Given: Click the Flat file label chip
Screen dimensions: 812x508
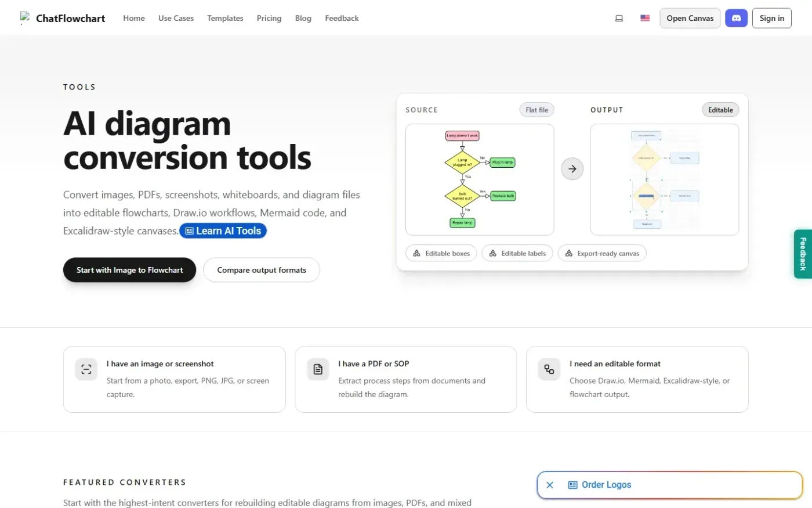Looking at the screenshot, I should [537, 110].
